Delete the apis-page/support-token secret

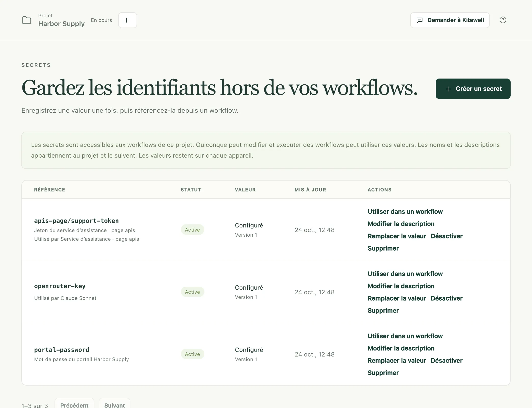click(x=383, y=248)
